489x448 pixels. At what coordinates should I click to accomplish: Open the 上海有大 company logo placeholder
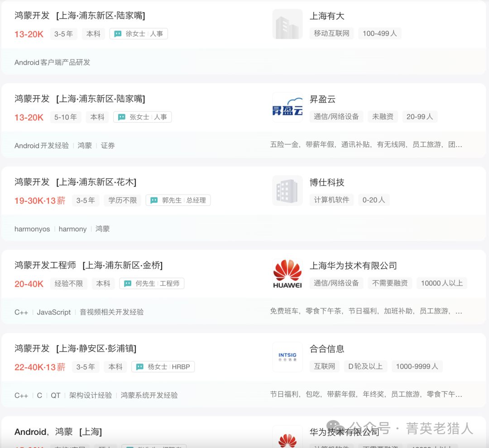coord(287,24)
